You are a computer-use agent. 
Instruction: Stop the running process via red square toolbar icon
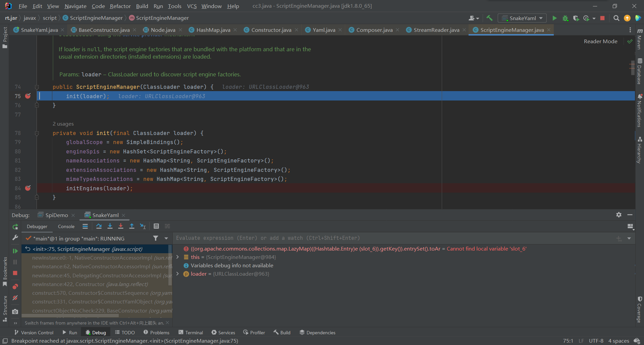coord(602,18)
